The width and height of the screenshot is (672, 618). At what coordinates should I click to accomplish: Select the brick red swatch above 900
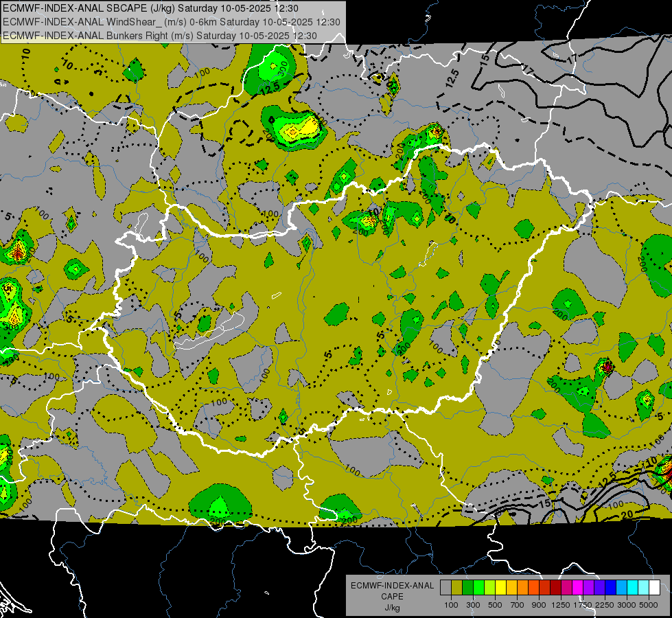545,587
